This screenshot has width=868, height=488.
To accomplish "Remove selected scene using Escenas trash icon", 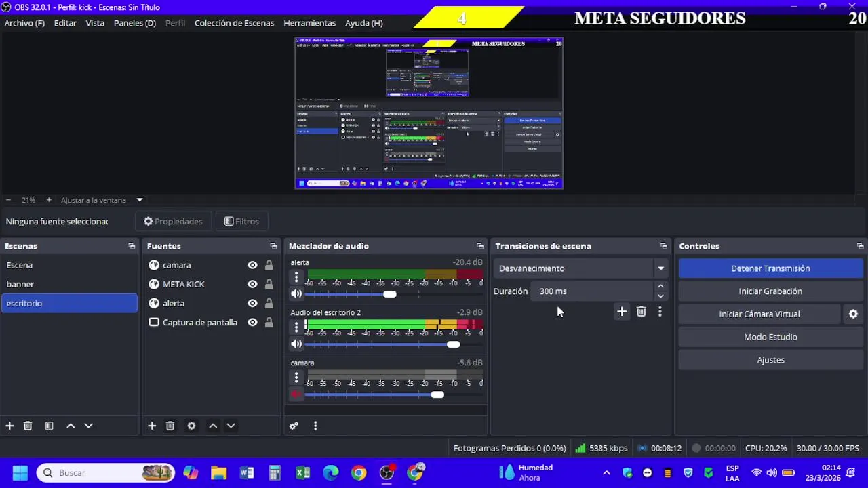I will click(28, 426).
